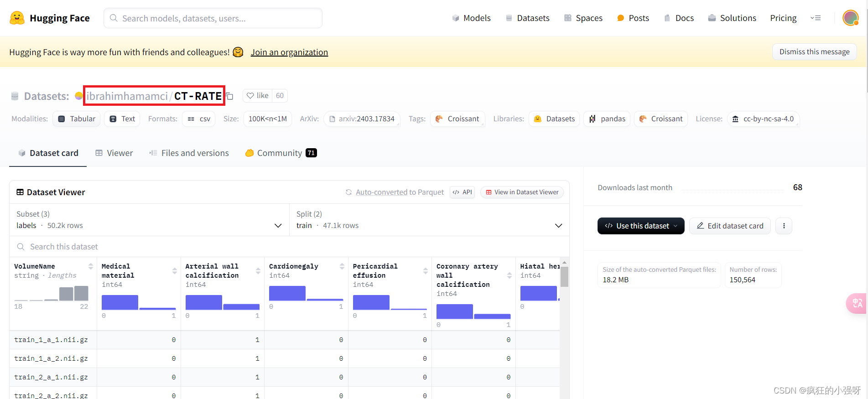This screenshot has height=399, width=868.
Task: Open Posts section
Action: (x=633, y=18)
